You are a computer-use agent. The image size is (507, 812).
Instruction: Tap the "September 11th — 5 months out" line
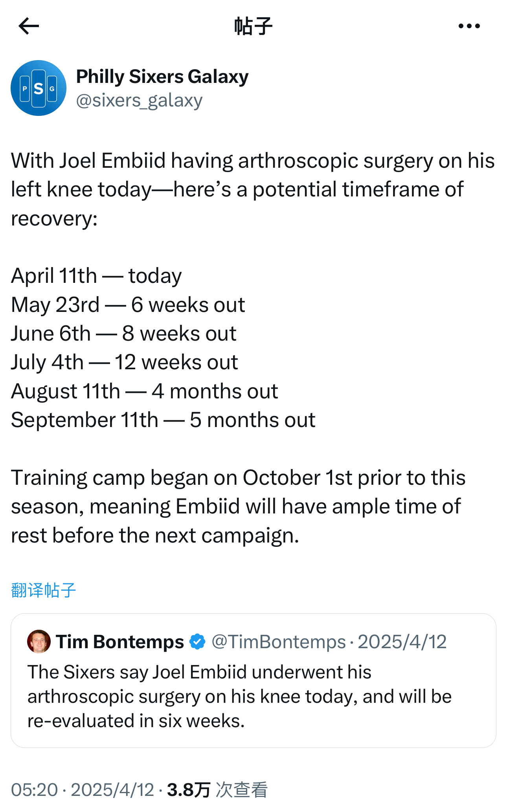[x=163, y=420]
